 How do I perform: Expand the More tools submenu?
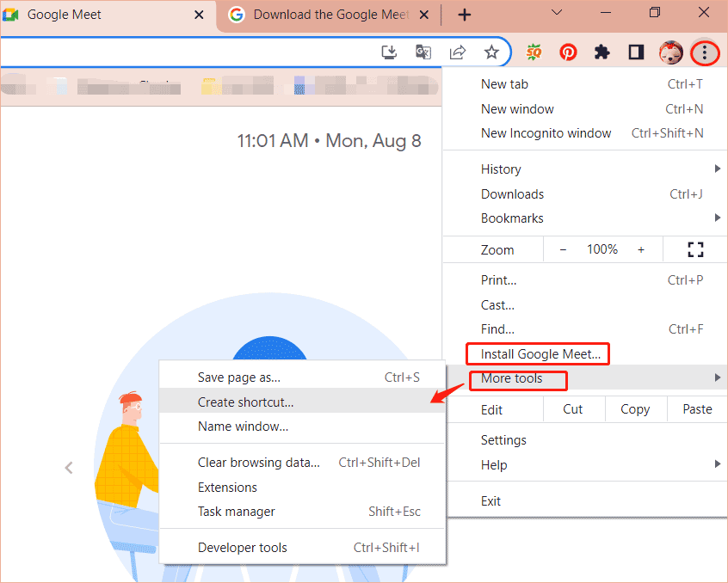(x=585, y=378)
